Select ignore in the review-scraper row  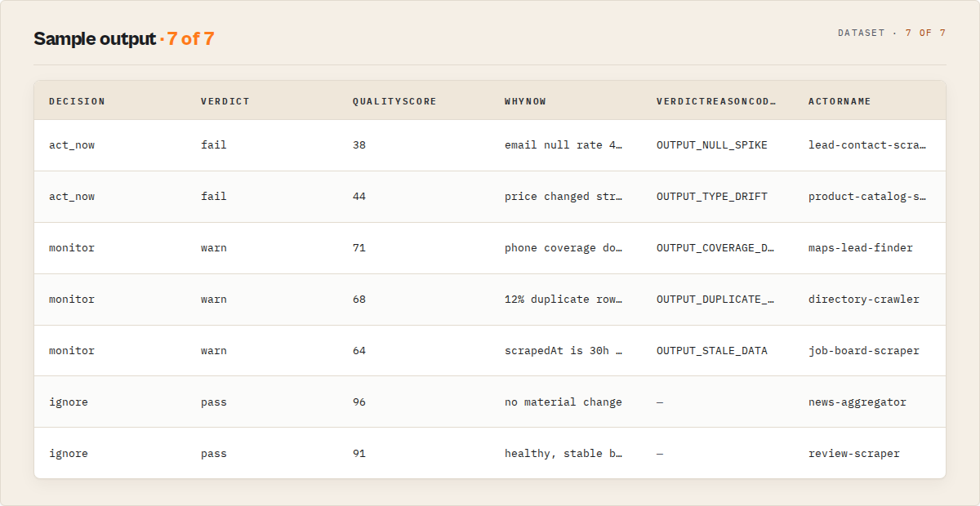pos(69,454)
